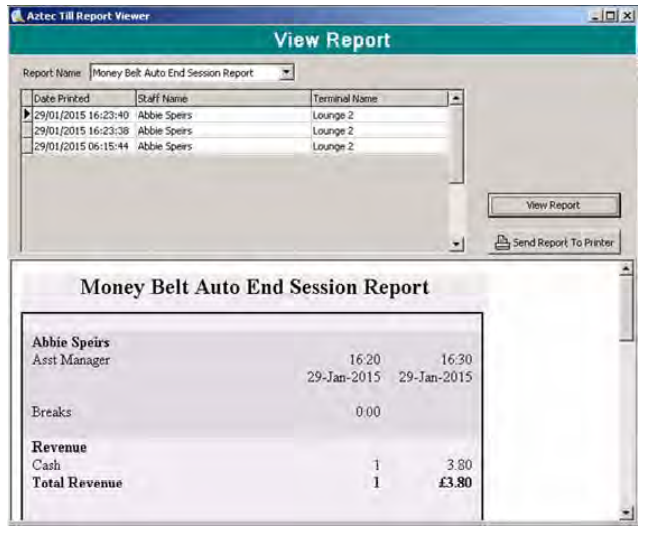Click the Report Name combo box field

[192, 72]
